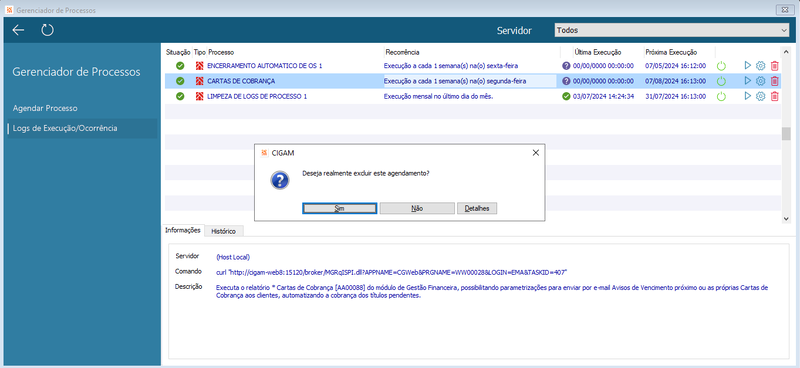Viewport: 800px width, 368px height.
Task: Click the process list vertical scrollbar thumb
Action: 786,134
